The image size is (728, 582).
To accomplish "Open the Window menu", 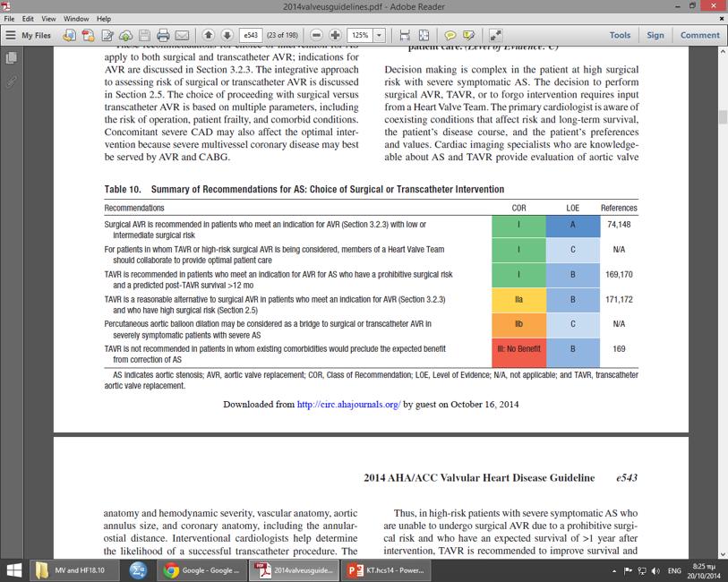I will tap(76, 19).
